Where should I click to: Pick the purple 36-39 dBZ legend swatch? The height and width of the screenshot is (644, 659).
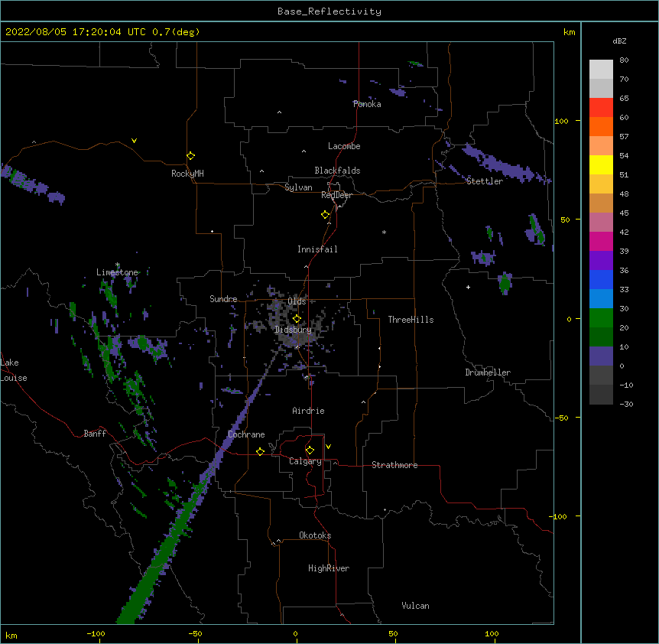[x=601, y=261]
